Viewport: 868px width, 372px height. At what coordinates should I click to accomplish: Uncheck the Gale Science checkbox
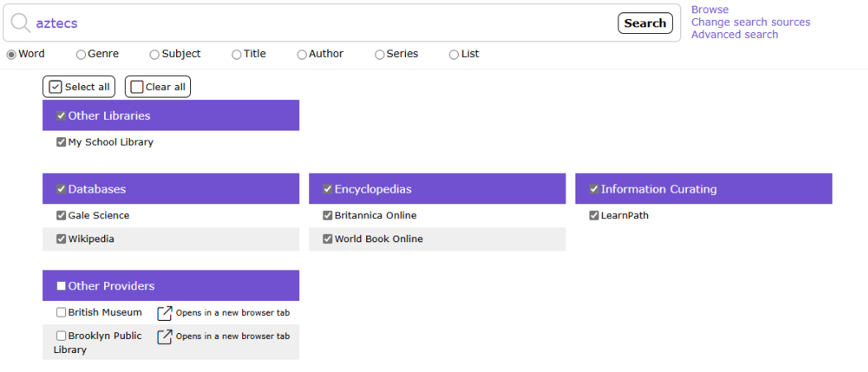coord(61,215)
